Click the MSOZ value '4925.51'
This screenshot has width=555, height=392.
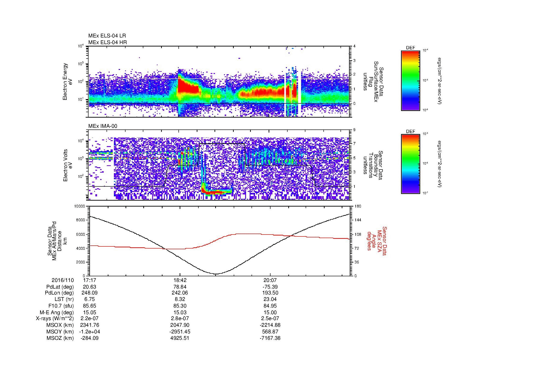pyautogui.click(x=180, y=338)
